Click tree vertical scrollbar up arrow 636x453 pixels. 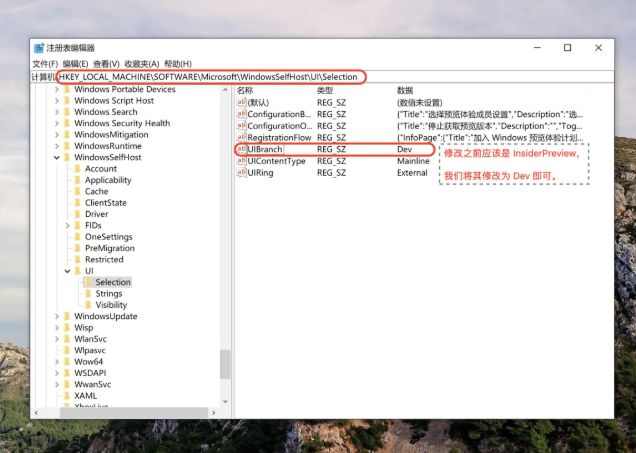tap(225, 90)
